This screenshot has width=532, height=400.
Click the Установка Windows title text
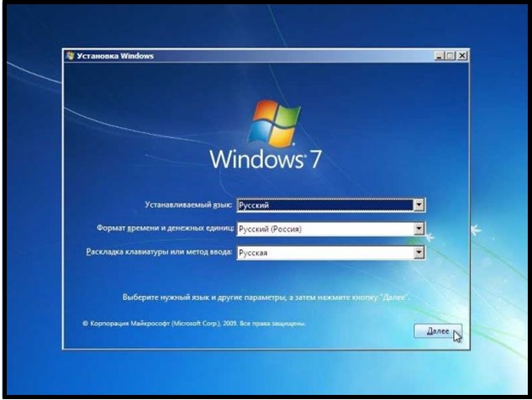(x=115, y=56)
